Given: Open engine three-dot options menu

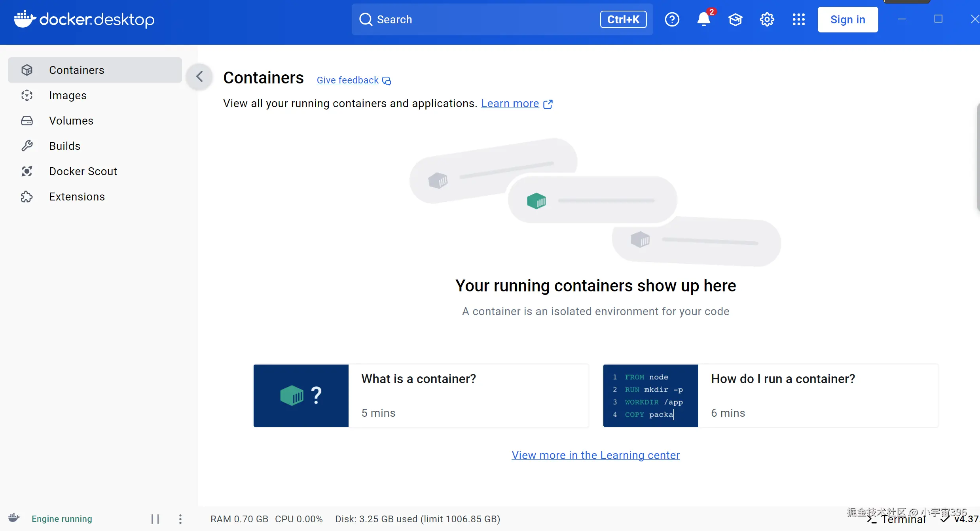Looking at the screenshot, I should pyautogui.click(x=180, y=519).
